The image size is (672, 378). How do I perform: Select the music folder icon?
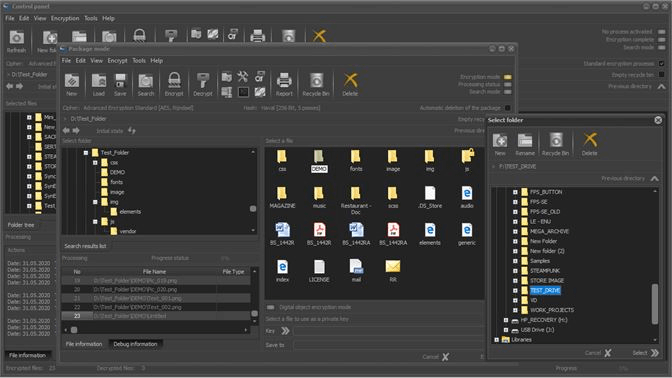pos(319,197)
